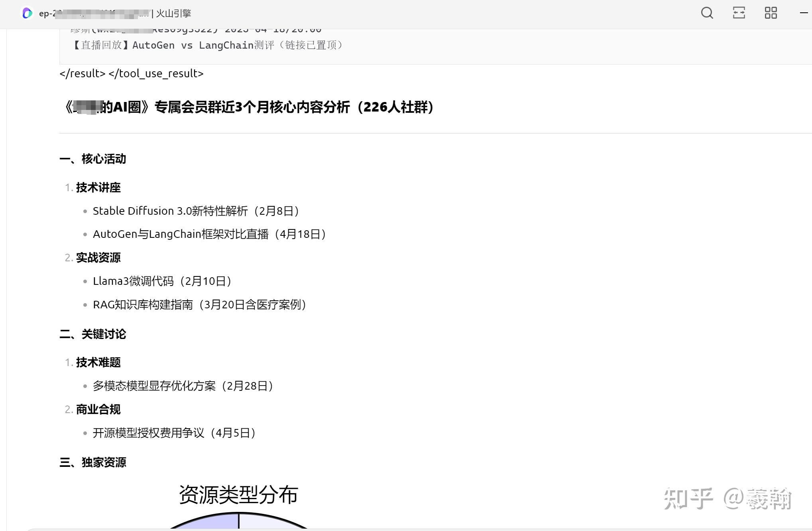Click the 资源类型分布 pie chart

(238, 496)
